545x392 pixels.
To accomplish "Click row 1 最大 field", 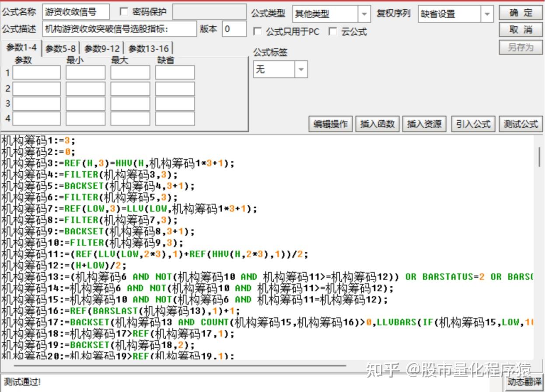I will tap(130, 73).
